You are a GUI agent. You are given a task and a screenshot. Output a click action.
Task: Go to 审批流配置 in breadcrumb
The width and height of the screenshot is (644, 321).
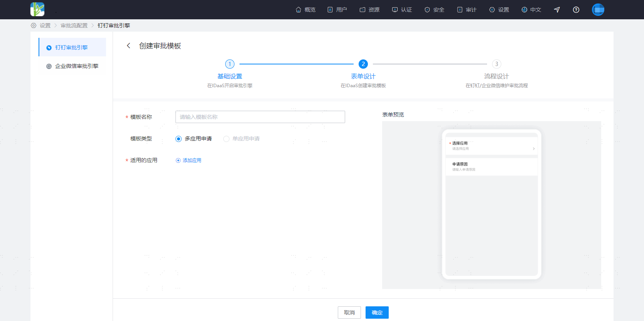(x=74, y=25)
